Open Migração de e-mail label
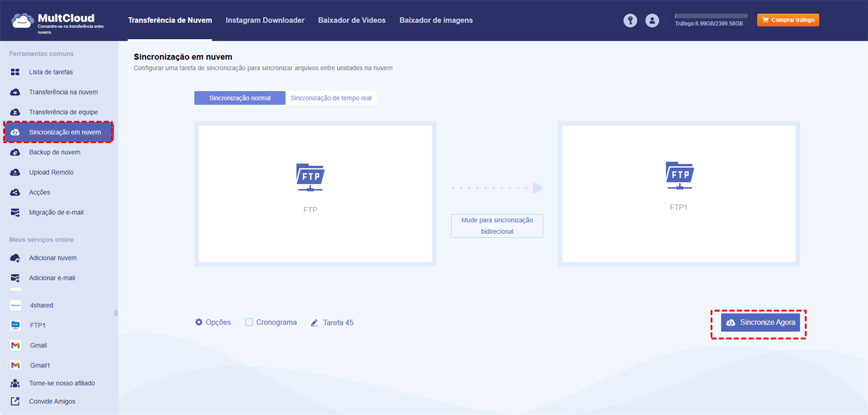Screen dimensions: 868x415 pyautogui.click(x=56, y=212)
